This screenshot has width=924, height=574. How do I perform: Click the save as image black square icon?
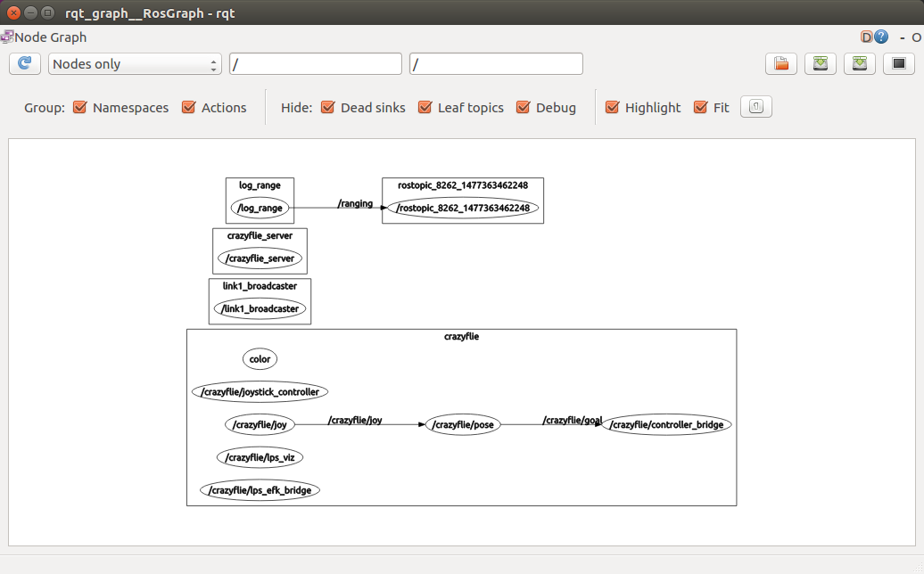(x=899, y=63)
